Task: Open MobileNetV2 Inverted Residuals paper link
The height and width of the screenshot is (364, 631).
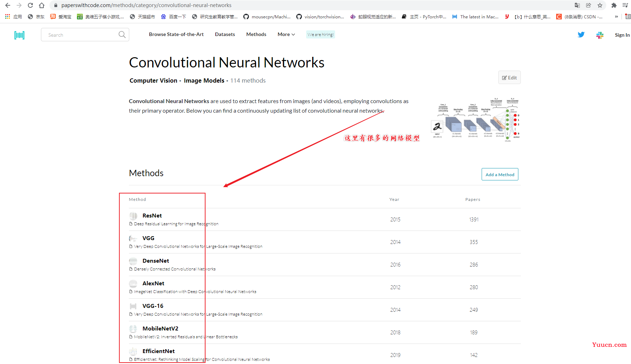Action: pos(186,337)
